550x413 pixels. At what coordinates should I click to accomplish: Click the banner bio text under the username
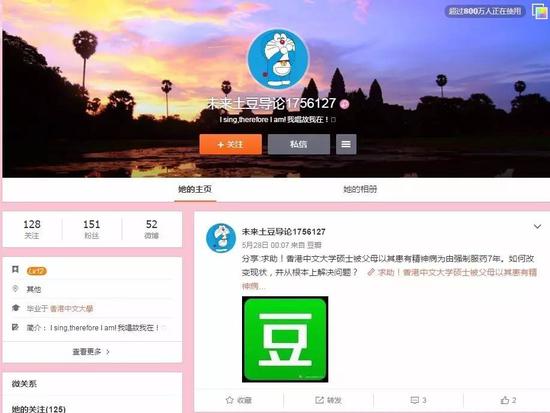(x=277, y=120)
